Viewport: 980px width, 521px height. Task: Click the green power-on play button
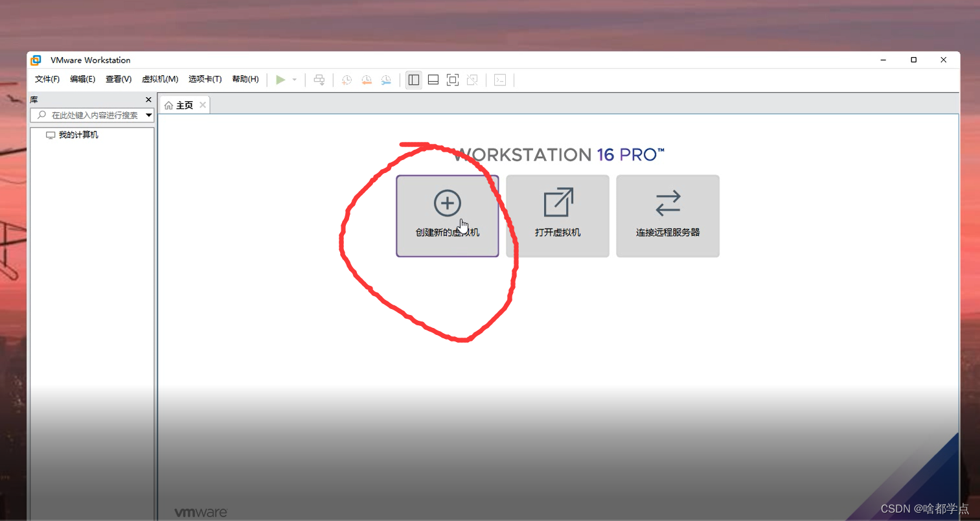pos(280,80)
